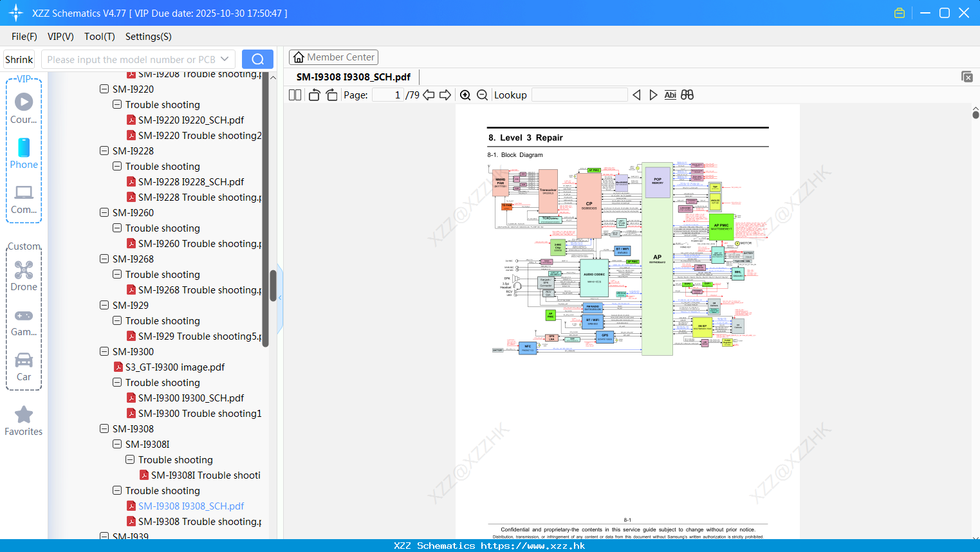Toggle the two-page split view icon

point(295,95)
